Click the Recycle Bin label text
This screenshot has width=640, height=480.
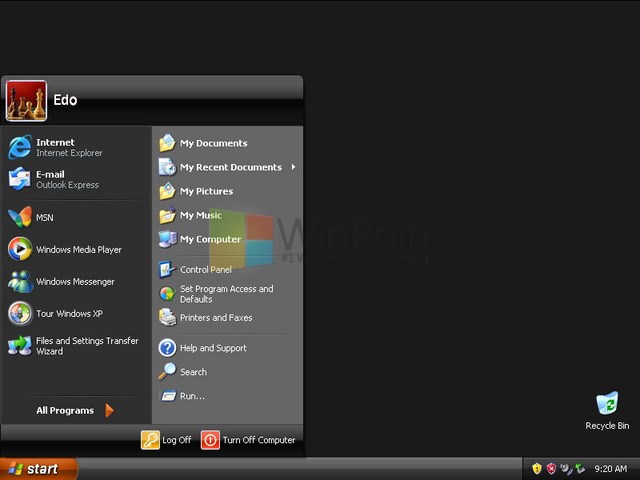coord(607,426)
